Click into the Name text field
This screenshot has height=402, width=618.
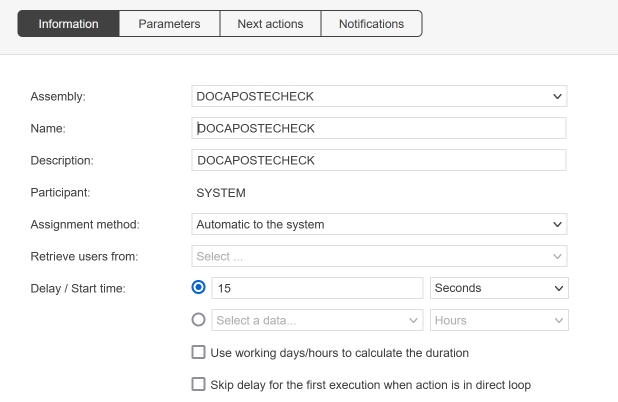coord(379,128)
